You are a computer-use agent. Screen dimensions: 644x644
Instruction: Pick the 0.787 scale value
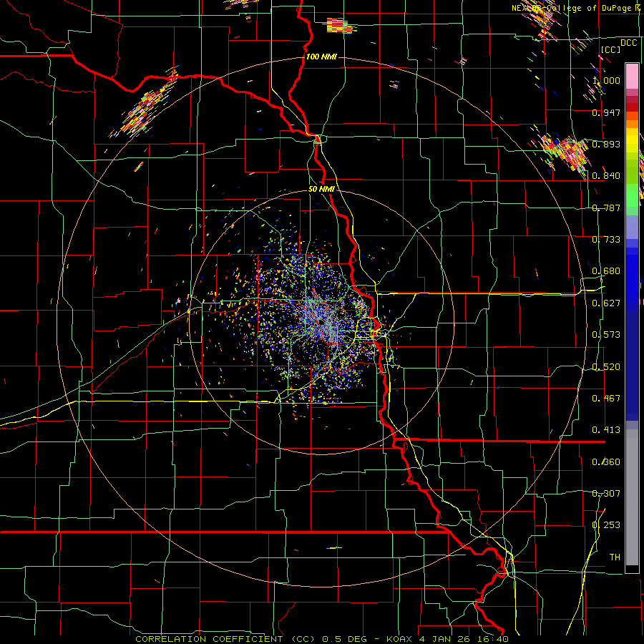click(606, 208)
